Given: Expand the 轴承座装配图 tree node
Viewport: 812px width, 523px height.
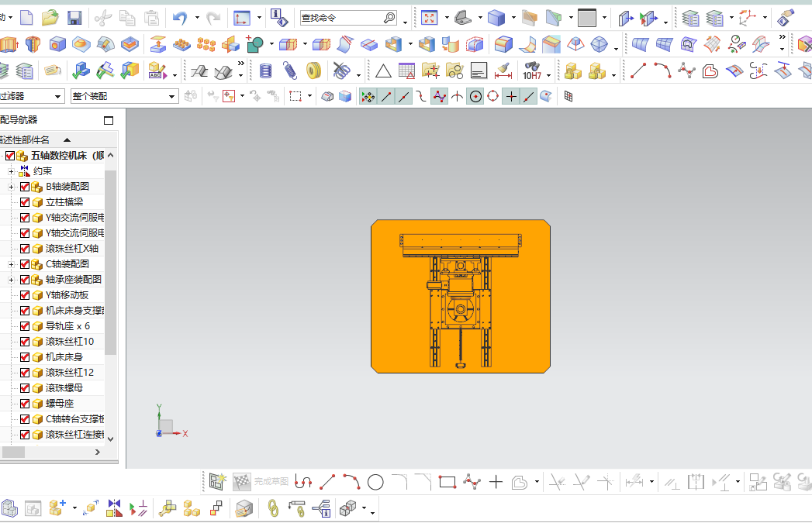Looking at the screenshot, I should (12, 280).
